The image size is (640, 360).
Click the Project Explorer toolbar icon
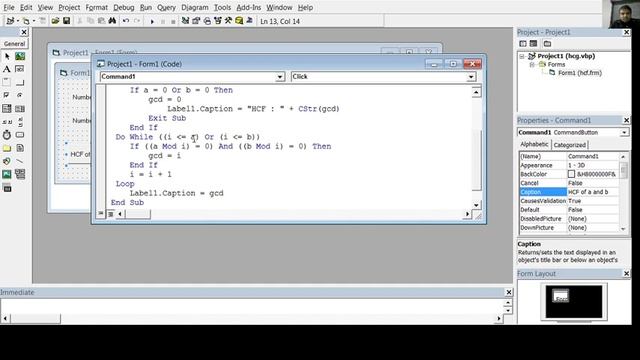(x=185, y=21)
